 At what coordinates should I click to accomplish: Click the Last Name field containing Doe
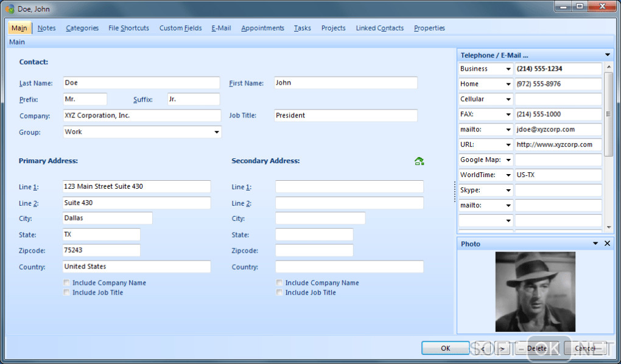[x=141, y=83]
